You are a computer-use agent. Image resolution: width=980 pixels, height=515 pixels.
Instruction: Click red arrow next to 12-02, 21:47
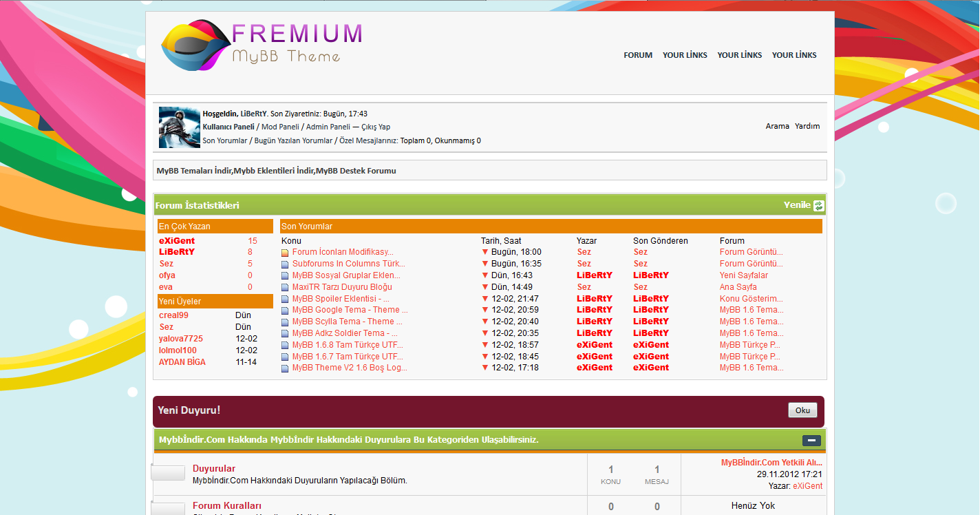pyautogui.click(x=485, y=299)
